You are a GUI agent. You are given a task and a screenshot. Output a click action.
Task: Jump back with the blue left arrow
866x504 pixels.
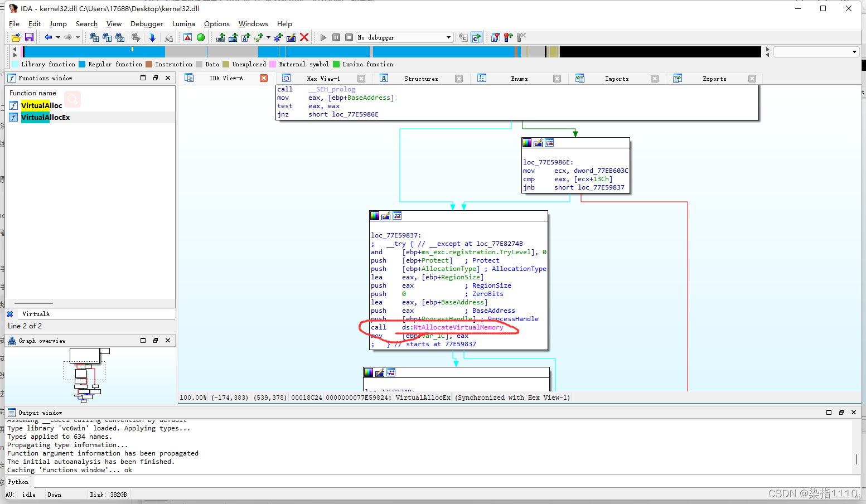(49, 37)
